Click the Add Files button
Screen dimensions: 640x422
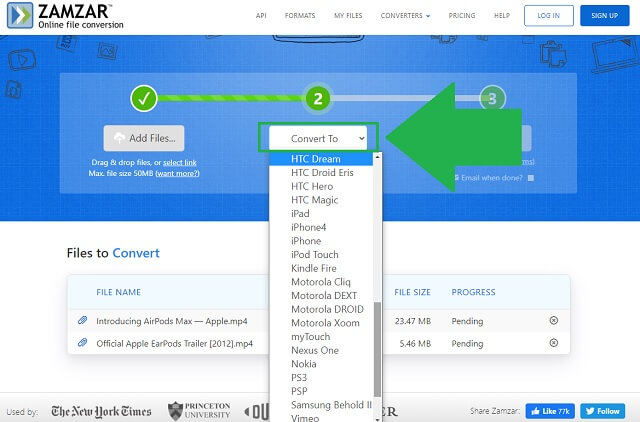(144, 138)
